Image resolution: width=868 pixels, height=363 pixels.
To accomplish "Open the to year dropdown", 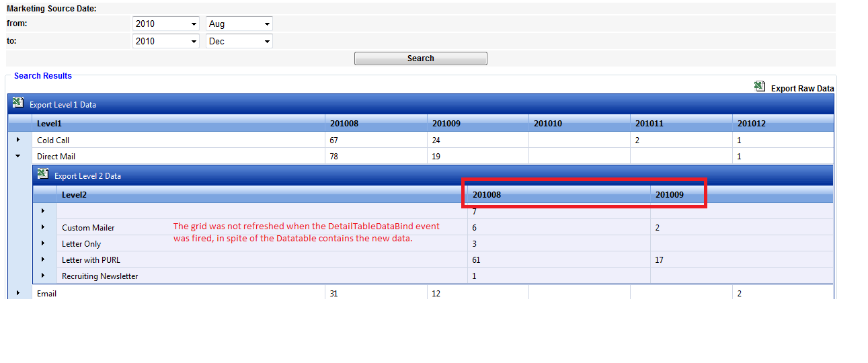I will point(166,41).
